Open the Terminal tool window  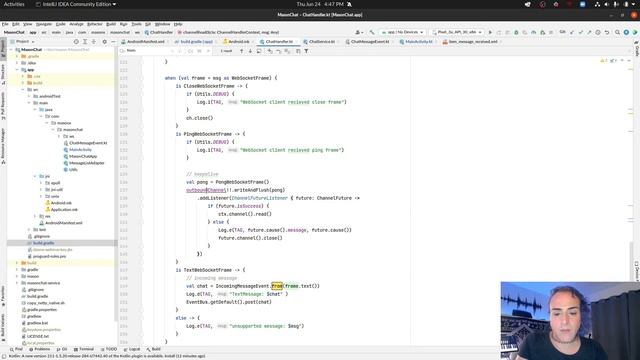tap(84, 349)
